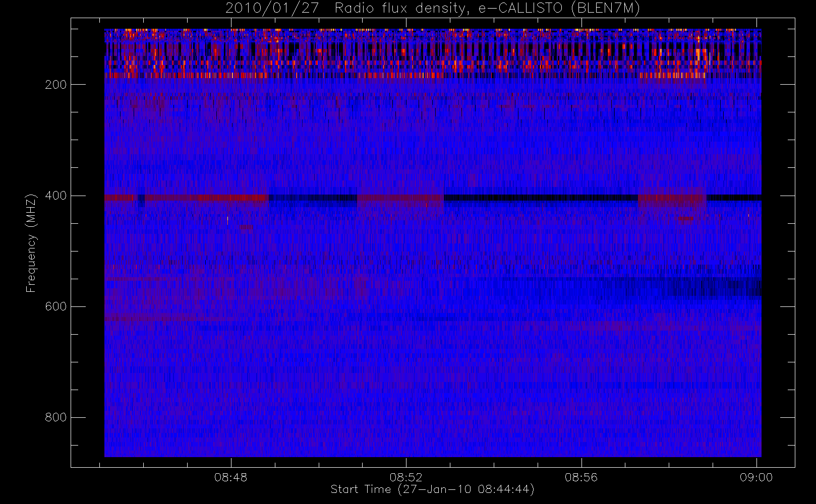The width and height of the screenshot is (816, 504).
Task: Click the 09:00 time tick label
Action: [x=756, y=477]
